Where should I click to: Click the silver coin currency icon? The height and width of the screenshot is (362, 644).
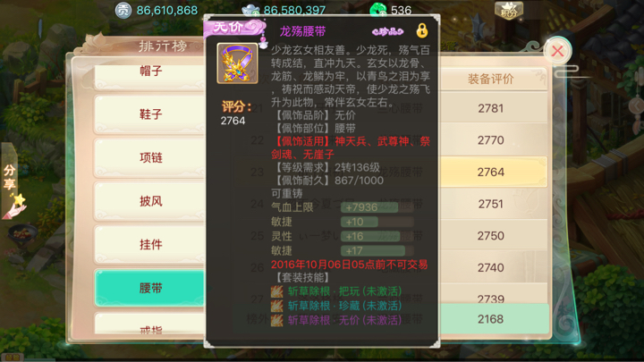[123, 10]
